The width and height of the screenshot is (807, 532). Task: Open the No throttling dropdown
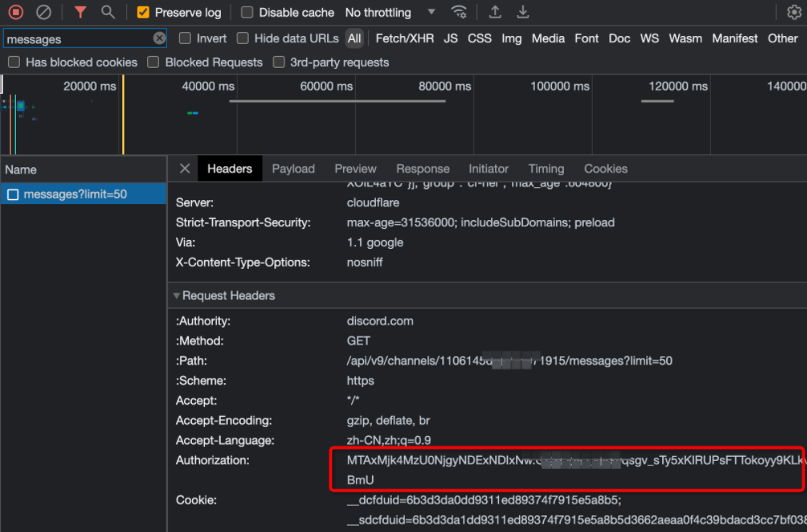[x=390, y=12]
